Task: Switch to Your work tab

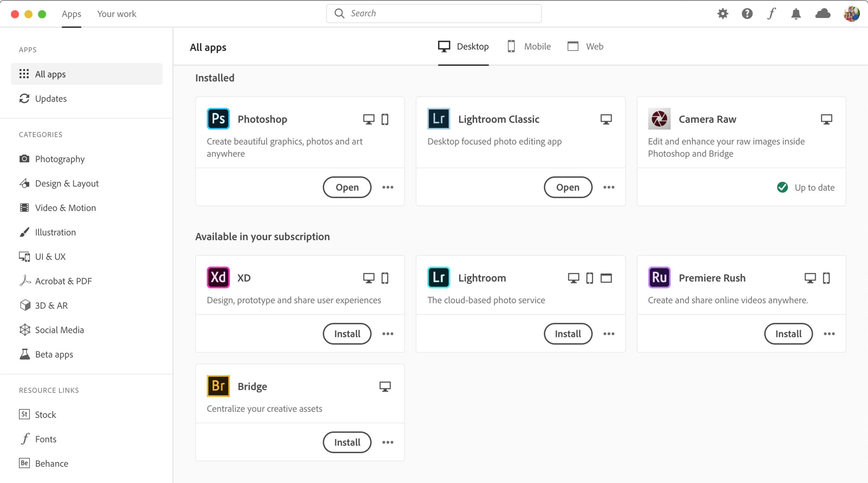Action: 116,14
